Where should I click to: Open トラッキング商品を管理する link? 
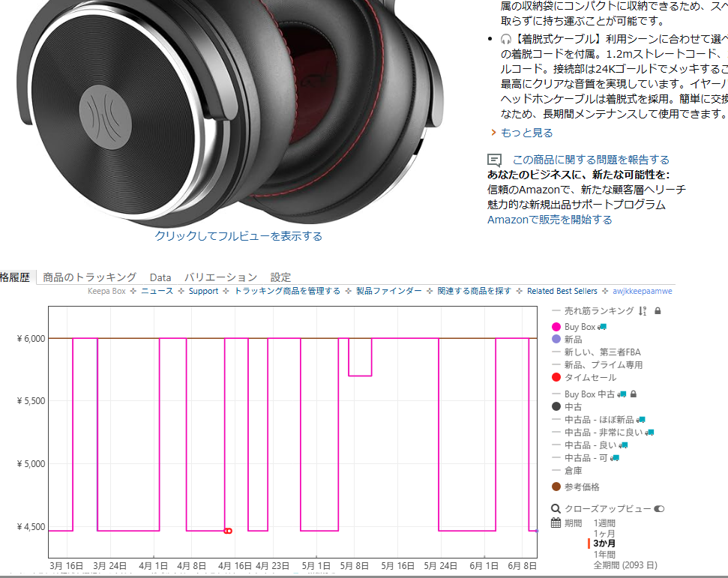[x=287, y=291]
